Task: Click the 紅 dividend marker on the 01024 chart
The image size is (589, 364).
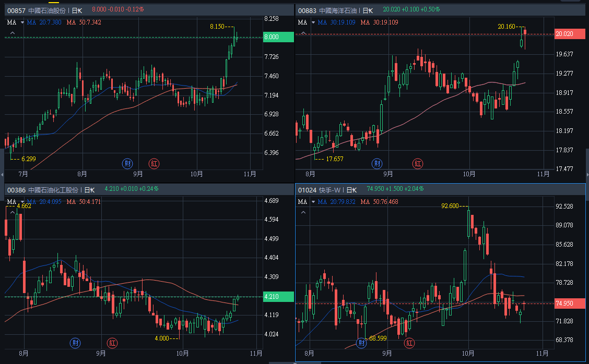Action: (409, 343)
